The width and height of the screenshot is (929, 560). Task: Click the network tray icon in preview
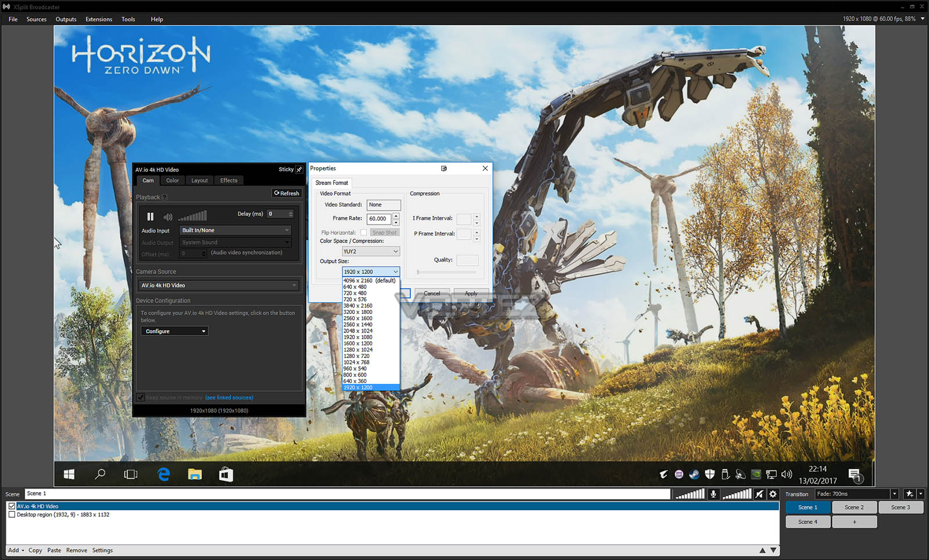pos(771,474)
